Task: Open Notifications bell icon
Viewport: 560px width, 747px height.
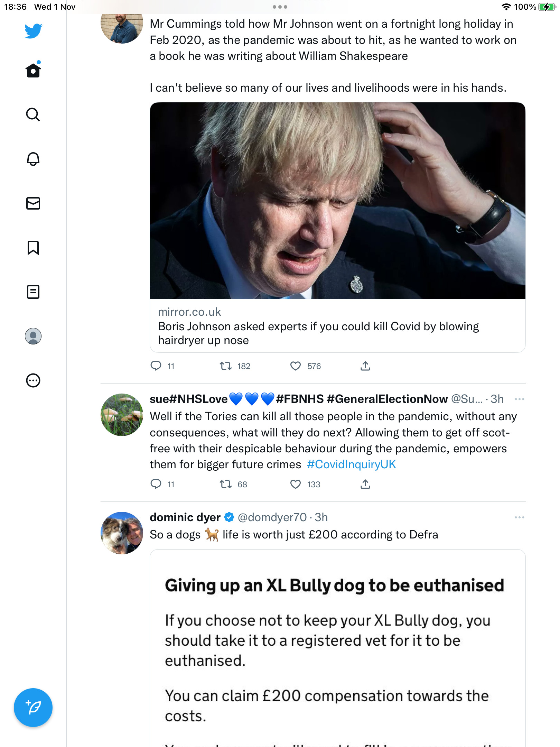Action: point(33,159)
